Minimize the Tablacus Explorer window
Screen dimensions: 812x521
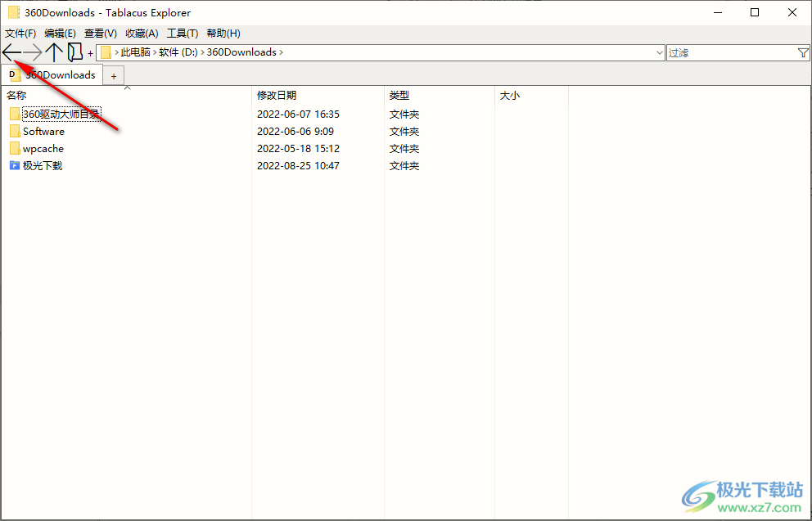[x=718, y=12]
